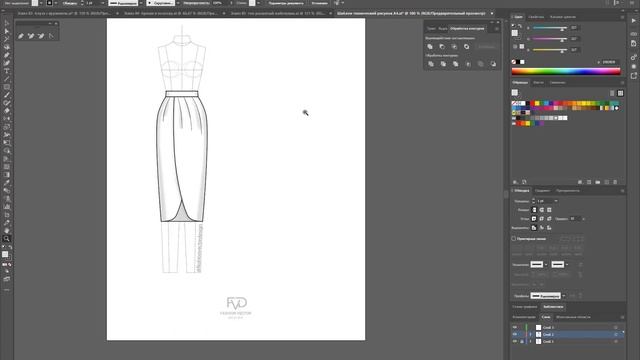Open Color panel options menu
Screen dimensions: 640x360
tap(622, 17)
